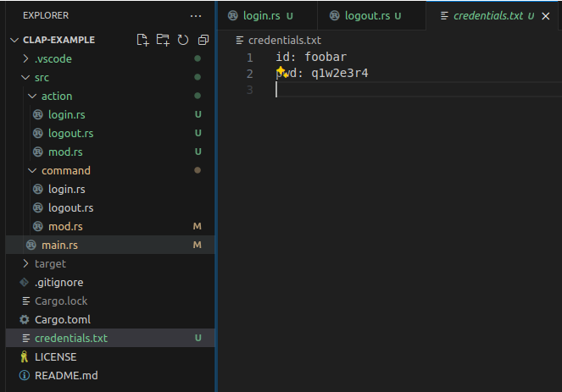Click the New Folder icon in Explorer

pyautogui.click(x=163, y=40)
